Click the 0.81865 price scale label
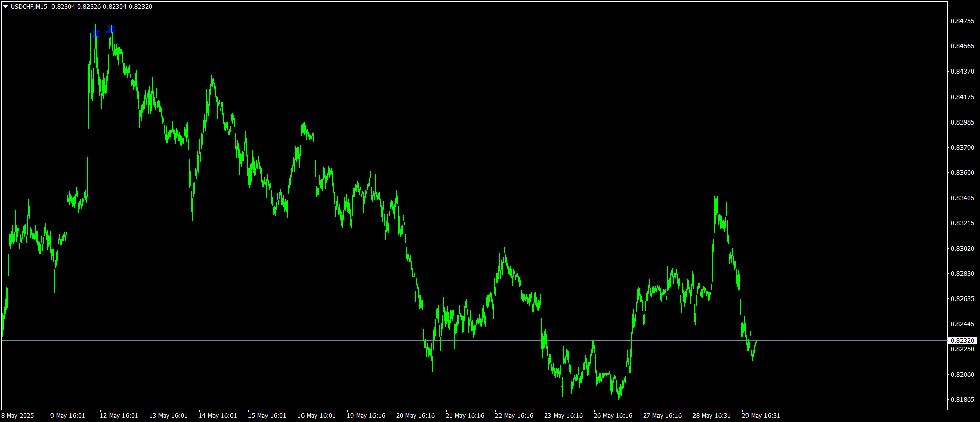The height and width of the screenshot is (422, 980). [x=962, y=400]
